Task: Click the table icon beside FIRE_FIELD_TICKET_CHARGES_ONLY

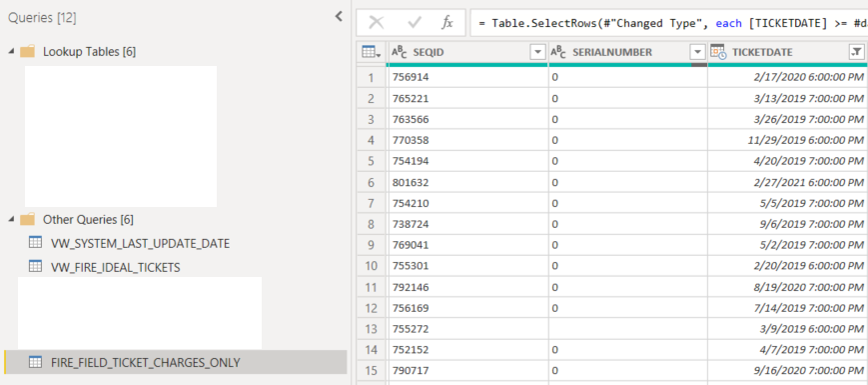Action: [35, 362]
